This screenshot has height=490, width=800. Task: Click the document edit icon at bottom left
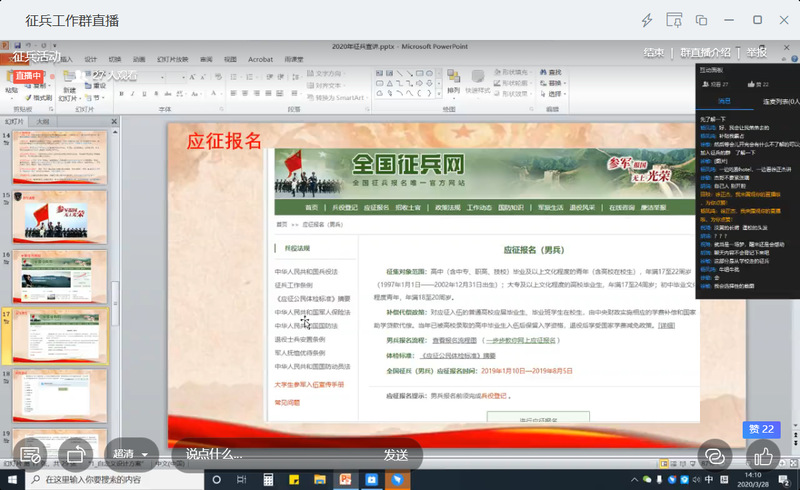31,454
